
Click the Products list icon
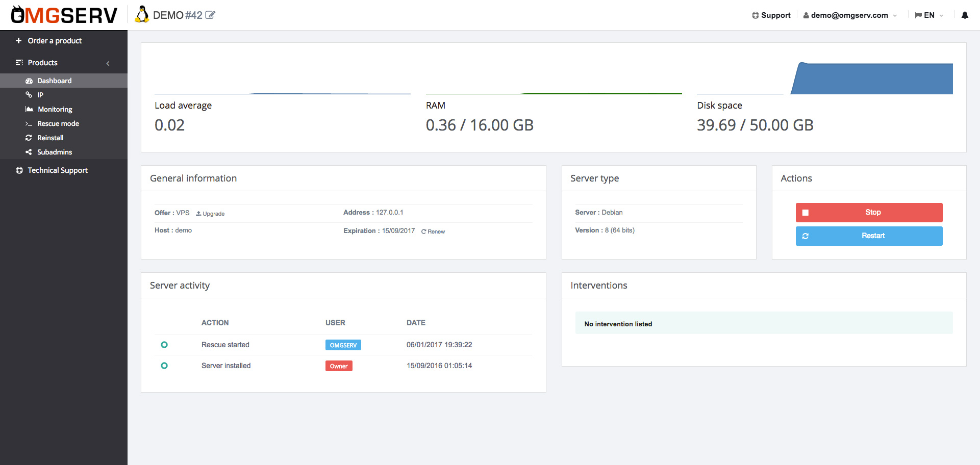[19, 63]
